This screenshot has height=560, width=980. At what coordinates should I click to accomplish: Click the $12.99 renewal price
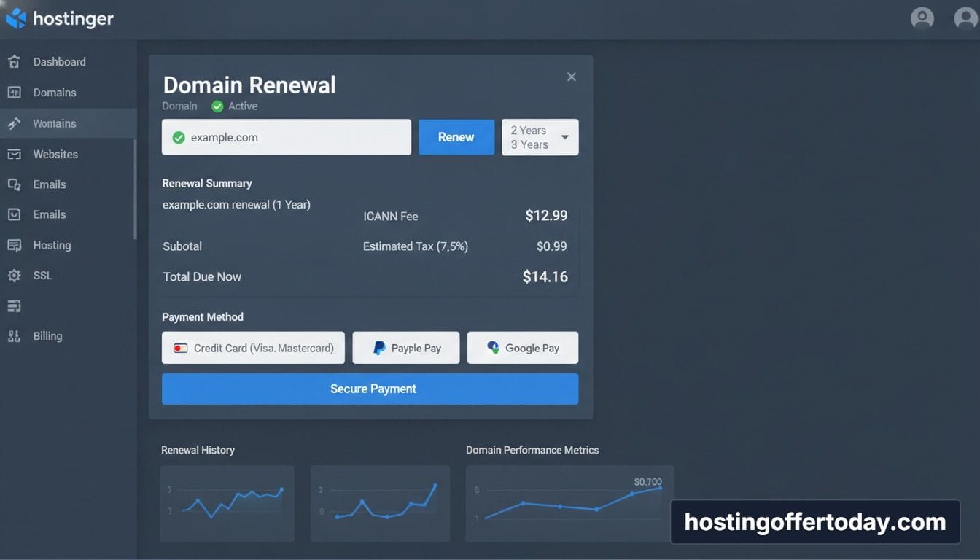coord(546,216)
